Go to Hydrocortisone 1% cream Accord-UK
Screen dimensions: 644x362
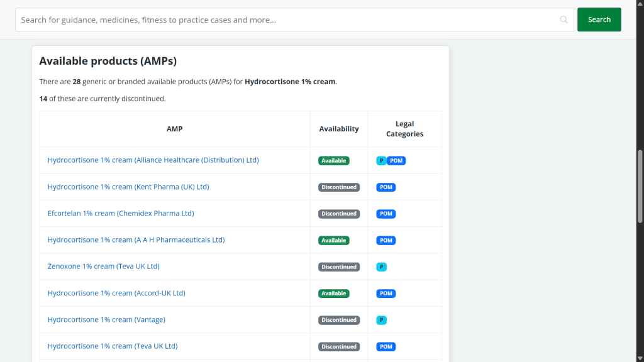(x=116, y=293)
